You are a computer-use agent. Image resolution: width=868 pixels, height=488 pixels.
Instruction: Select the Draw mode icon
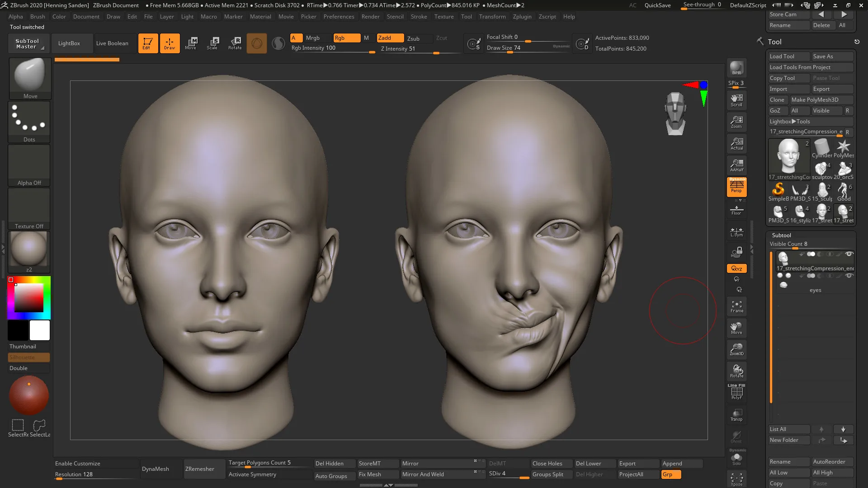click(170, 43)
